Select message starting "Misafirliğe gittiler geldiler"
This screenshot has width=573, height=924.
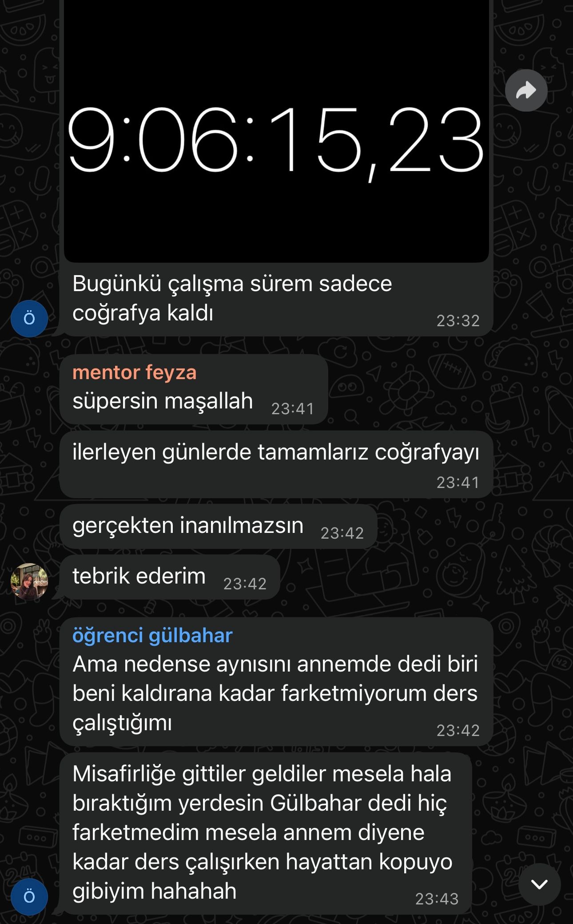(266, 833)
